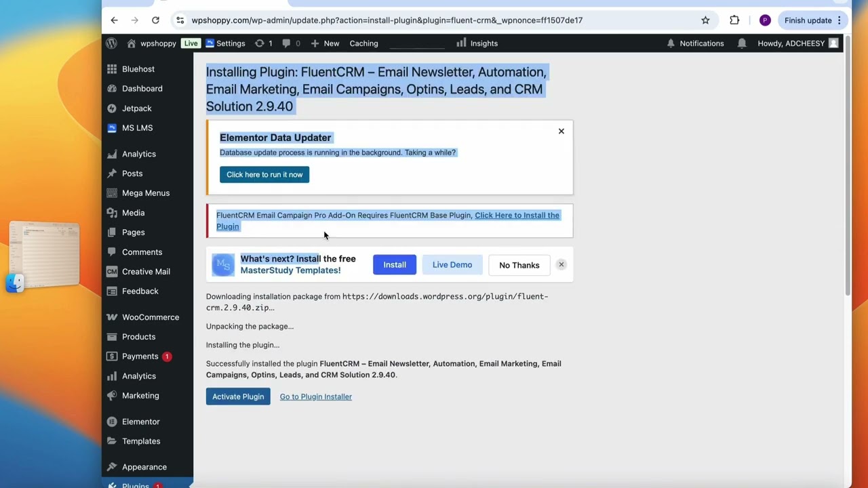Open the purple profile avatar in Chrome

765,20
